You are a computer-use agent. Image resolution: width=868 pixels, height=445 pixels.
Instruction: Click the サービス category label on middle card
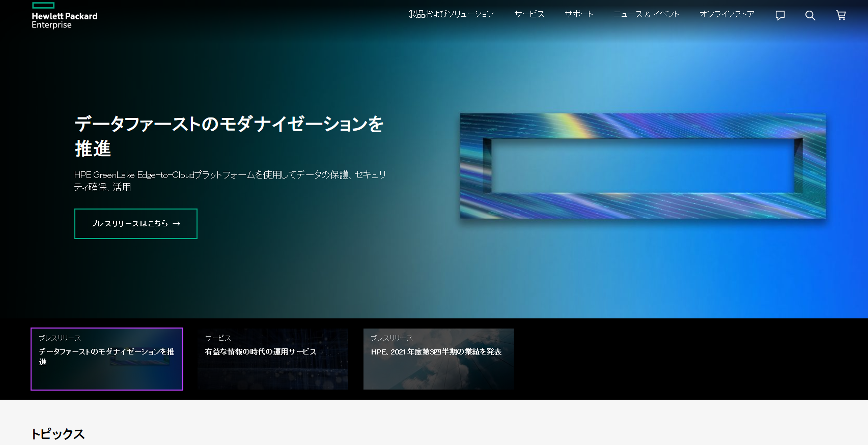pos(218,338)
